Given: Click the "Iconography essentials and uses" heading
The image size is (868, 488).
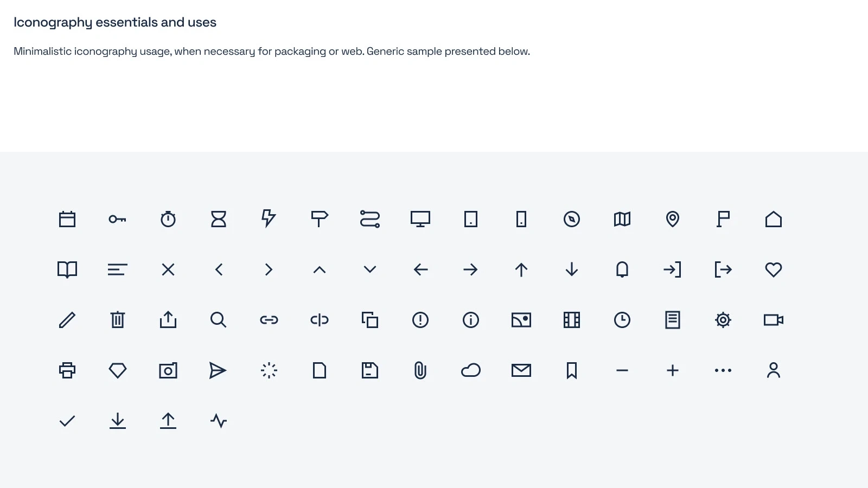Looking at the screenshot, I should point(115,22).
